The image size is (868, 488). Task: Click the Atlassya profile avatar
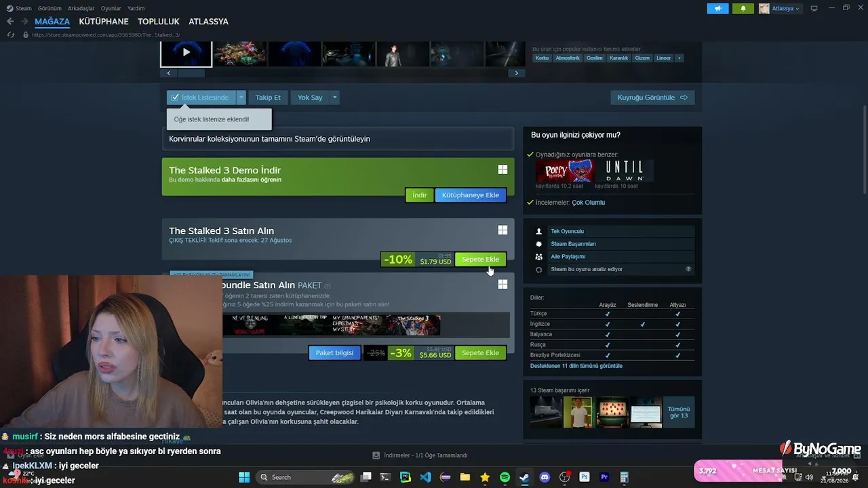point(764,8)
